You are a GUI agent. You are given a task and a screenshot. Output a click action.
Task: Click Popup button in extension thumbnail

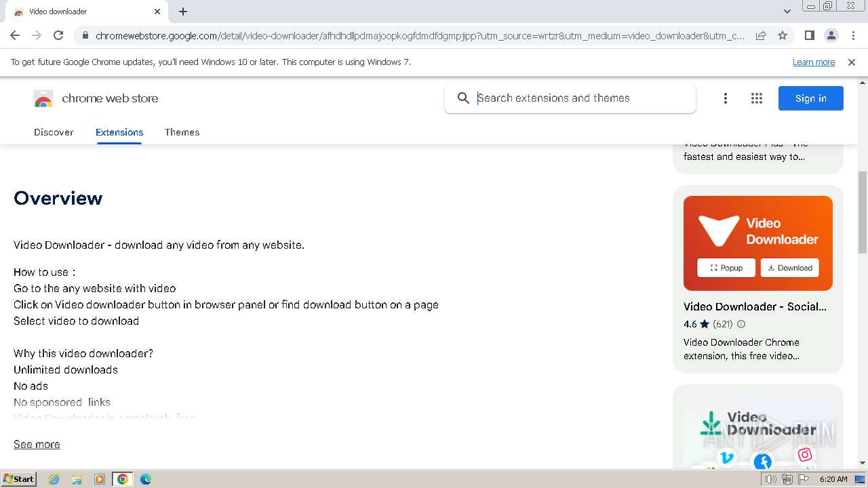coord(726,268)
